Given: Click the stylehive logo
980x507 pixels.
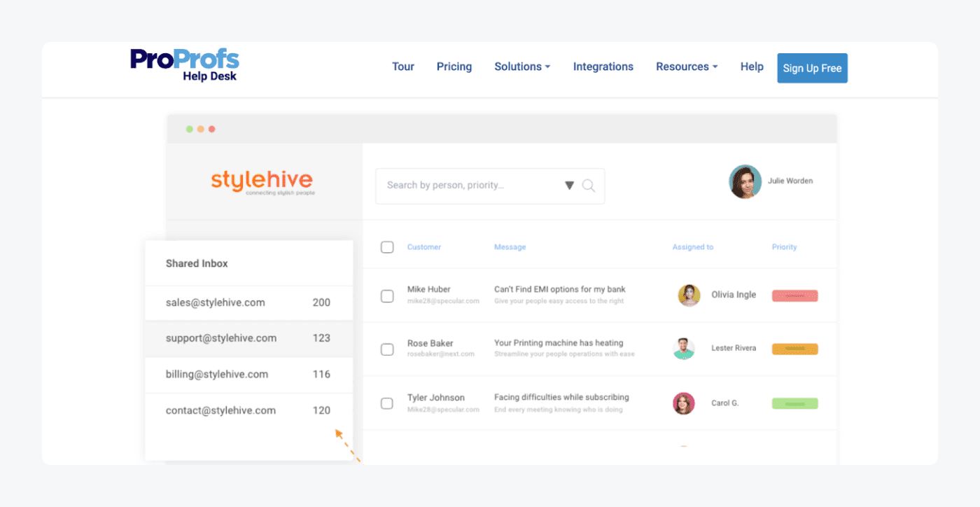Looking at the screenshot, I should coord(262,181).
